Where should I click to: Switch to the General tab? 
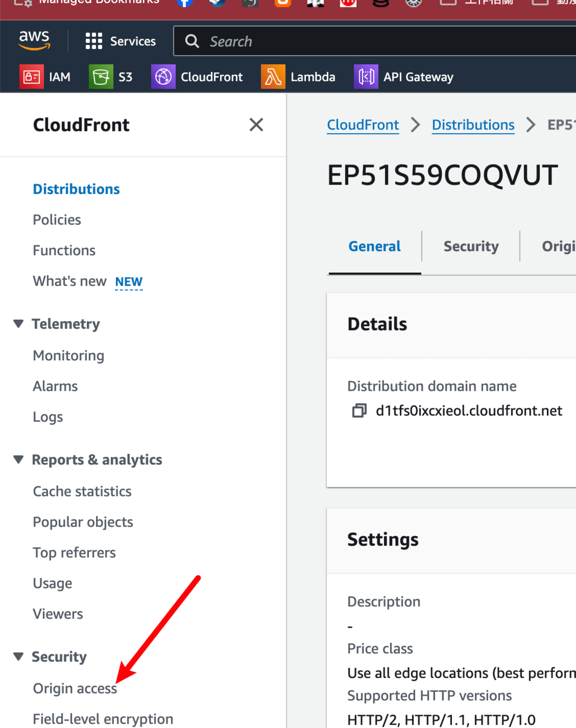374,246
